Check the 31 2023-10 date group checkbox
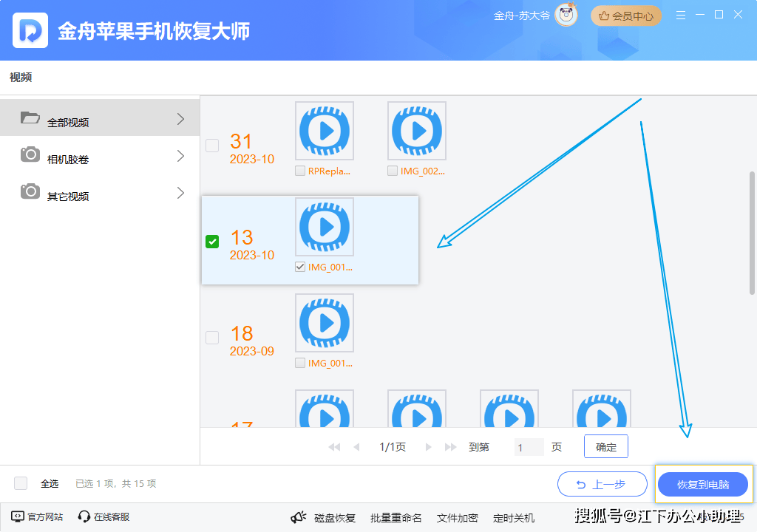 pyautogui.click(x=212, y=146)
